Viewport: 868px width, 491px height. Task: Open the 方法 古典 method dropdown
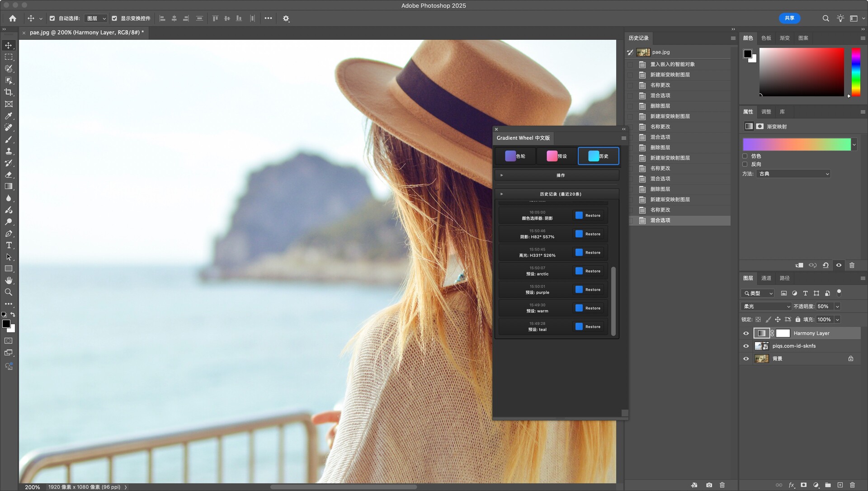tap(793, 174)
